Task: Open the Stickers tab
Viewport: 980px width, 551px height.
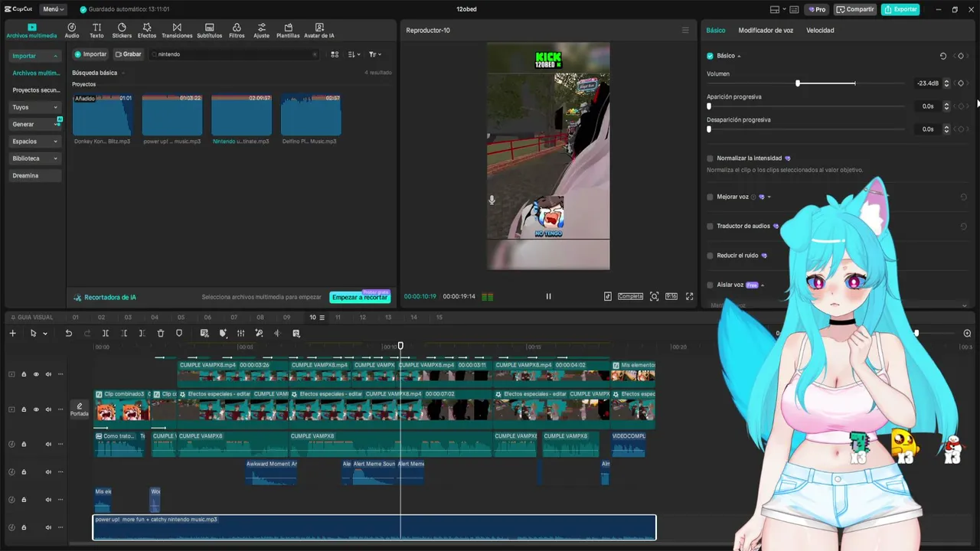Action: (122, 31)
